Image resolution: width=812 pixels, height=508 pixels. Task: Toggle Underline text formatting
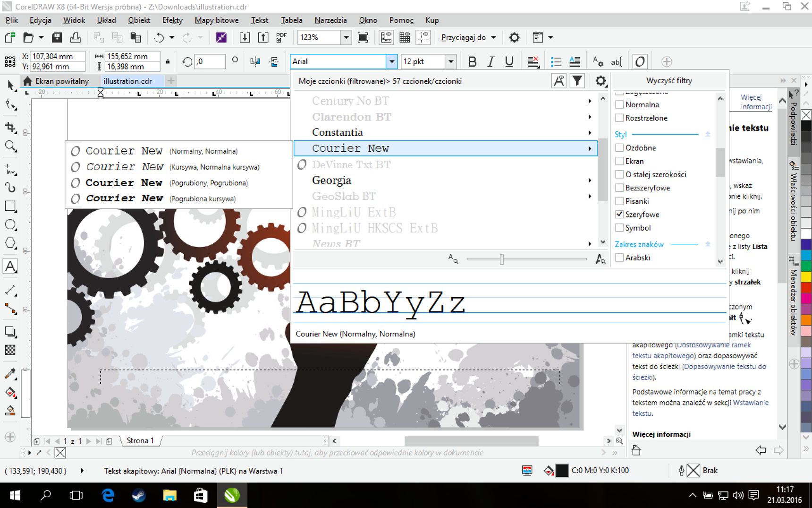509,61
